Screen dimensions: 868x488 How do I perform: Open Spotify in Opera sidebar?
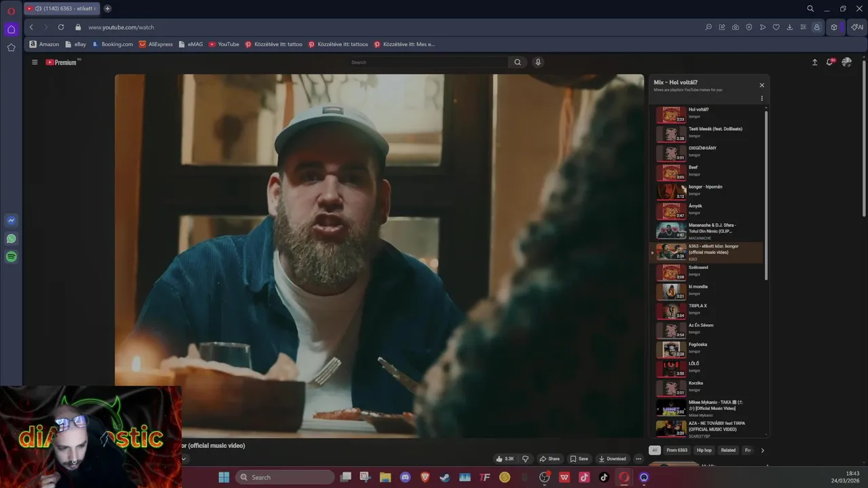[11, 257]
